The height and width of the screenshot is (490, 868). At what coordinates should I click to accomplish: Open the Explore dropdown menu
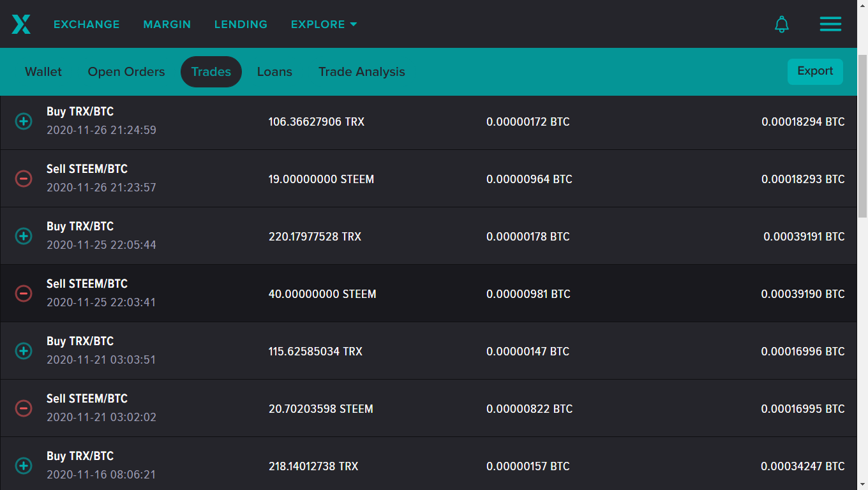pyautogui.click(x=324, y=24)
